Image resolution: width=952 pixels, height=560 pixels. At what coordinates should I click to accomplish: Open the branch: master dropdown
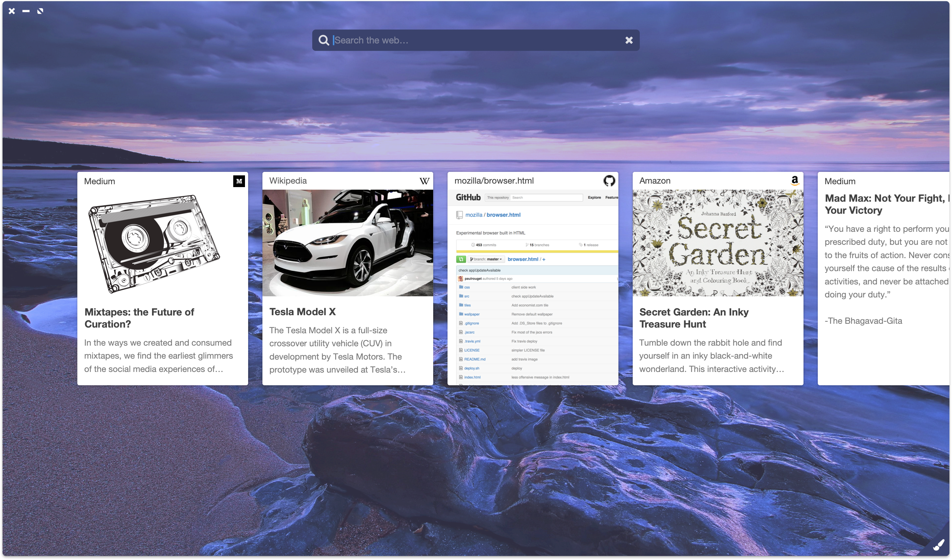pos(486,259)
